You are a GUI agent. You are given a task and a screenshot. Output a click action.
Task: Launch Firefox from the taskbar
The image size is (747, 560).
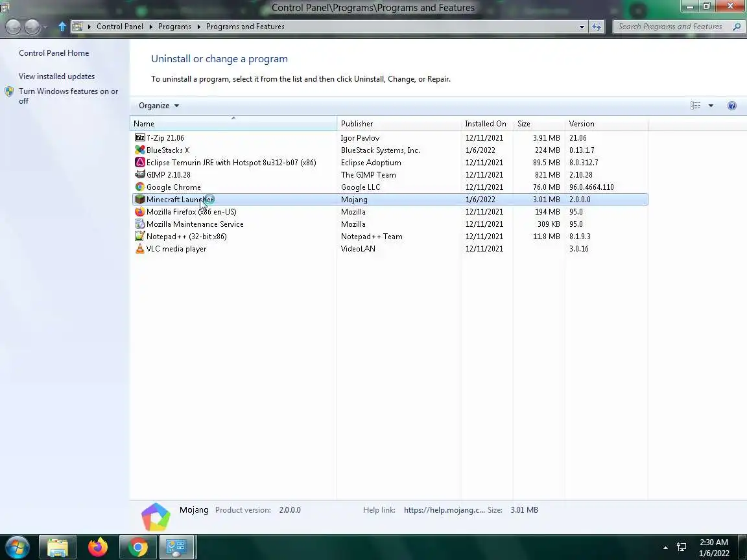pos(98,547)
